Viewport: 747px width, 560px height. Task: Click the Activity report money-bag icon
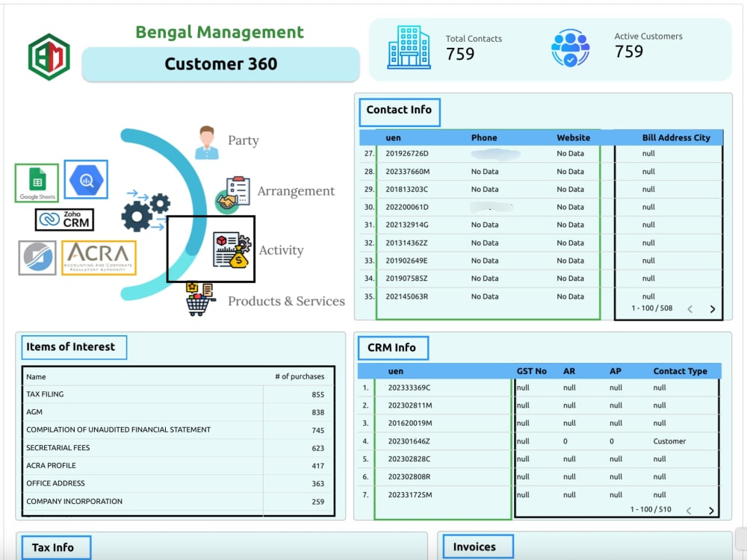click(x=232, y=250)
